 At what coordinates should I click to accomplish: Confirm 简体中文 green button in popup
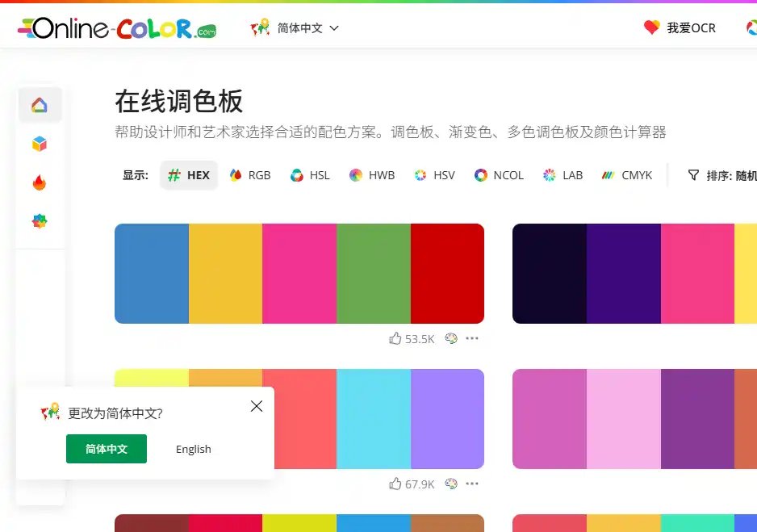point(107,449)
